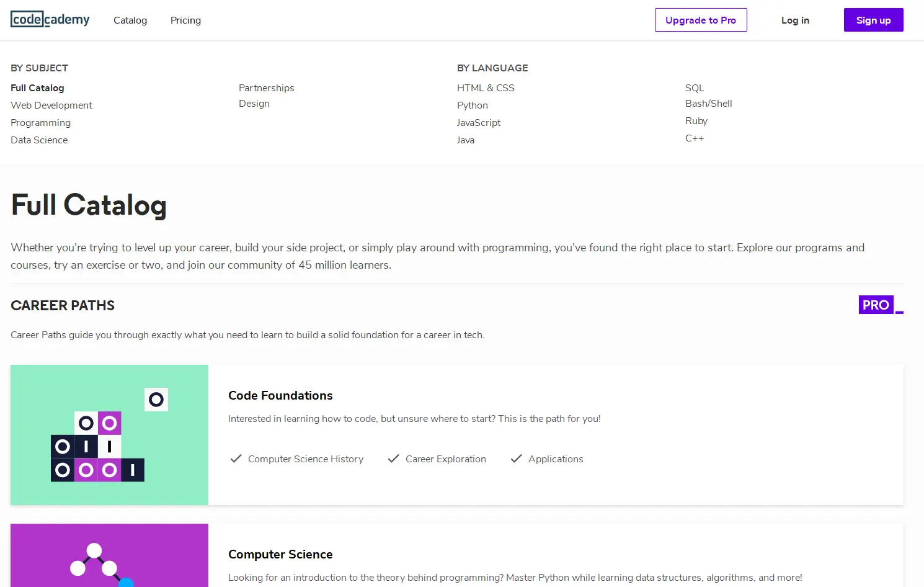Click the Career Exploration item
The width and height of the screenshot is (924, 587).
click(446, 459)
